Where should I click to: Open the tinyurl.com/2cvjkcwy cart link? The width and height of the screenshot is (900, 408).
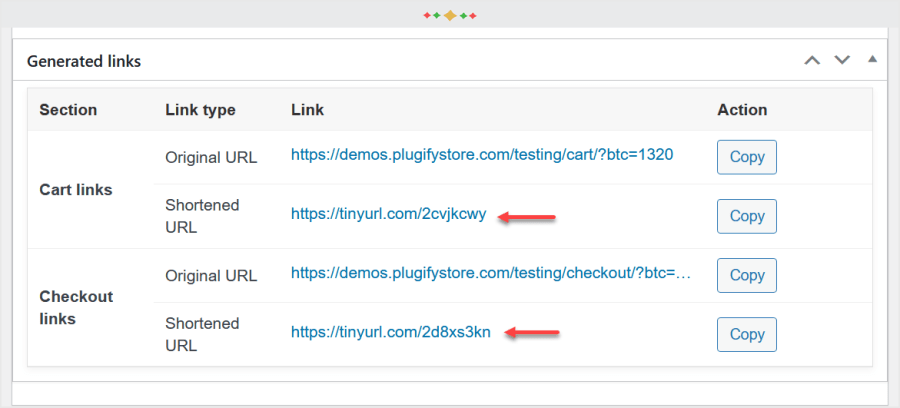(x=389, y=214)
